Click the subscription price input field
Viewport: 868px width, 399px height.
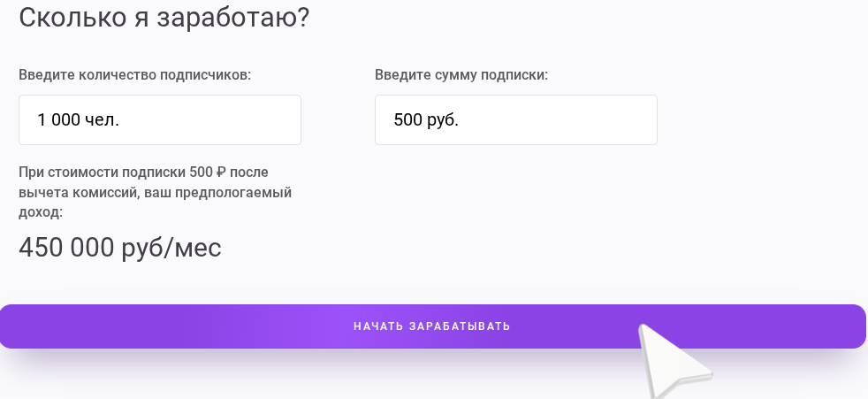pos(515,120)
